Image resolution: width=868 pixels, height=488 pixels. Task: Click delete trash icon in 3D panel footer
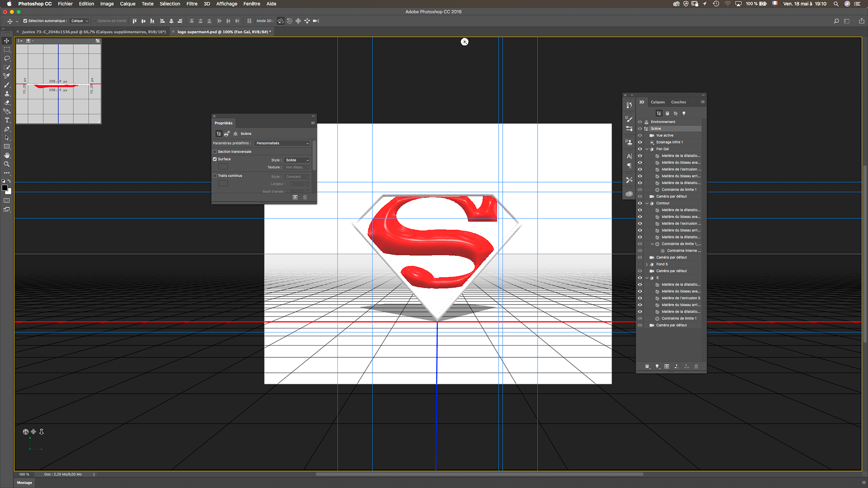[x=696, y=366]
